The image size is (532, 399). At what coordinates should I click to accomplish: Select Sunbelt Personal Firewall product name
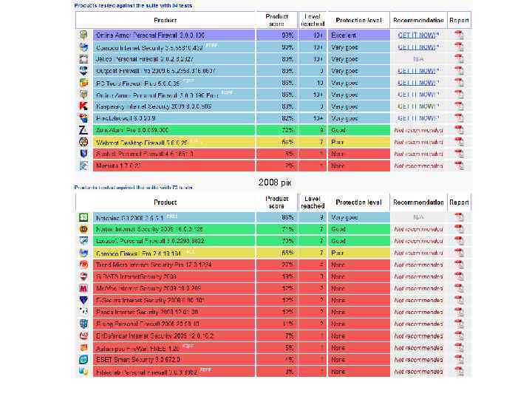click(145, 154)
